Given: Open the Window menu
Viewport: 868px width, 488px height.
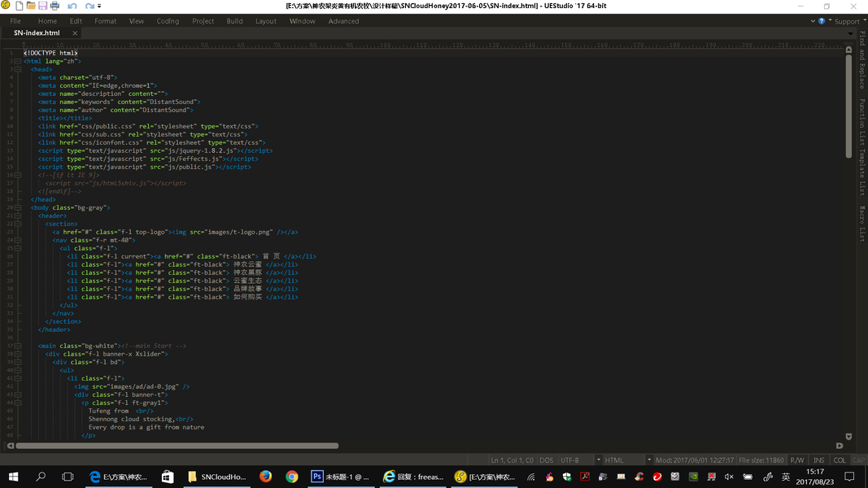Looking at the screenshot, I should pos(303,21).
